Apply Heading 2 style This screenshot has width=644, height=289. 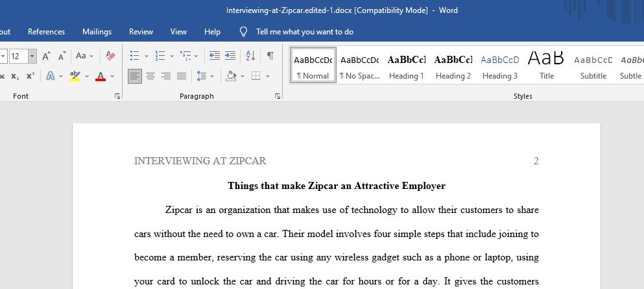453,65
